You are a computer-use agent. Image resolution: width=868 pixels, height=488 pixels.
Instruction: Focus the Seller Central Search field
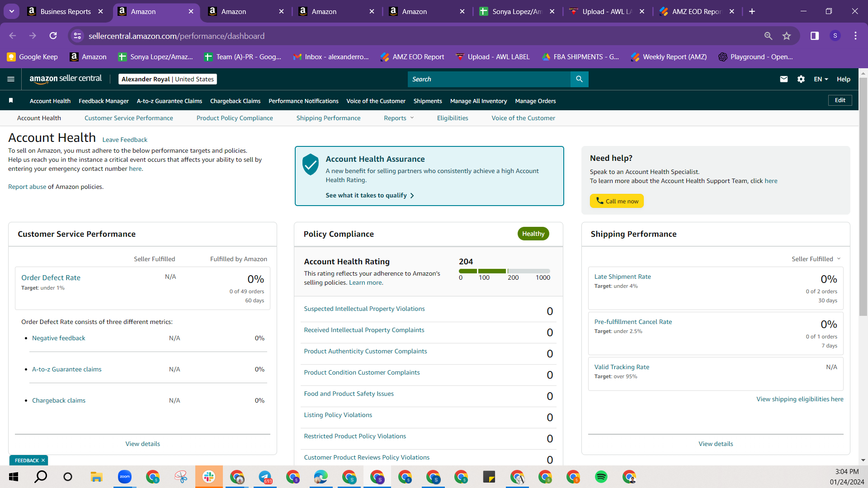click(489, 79)
